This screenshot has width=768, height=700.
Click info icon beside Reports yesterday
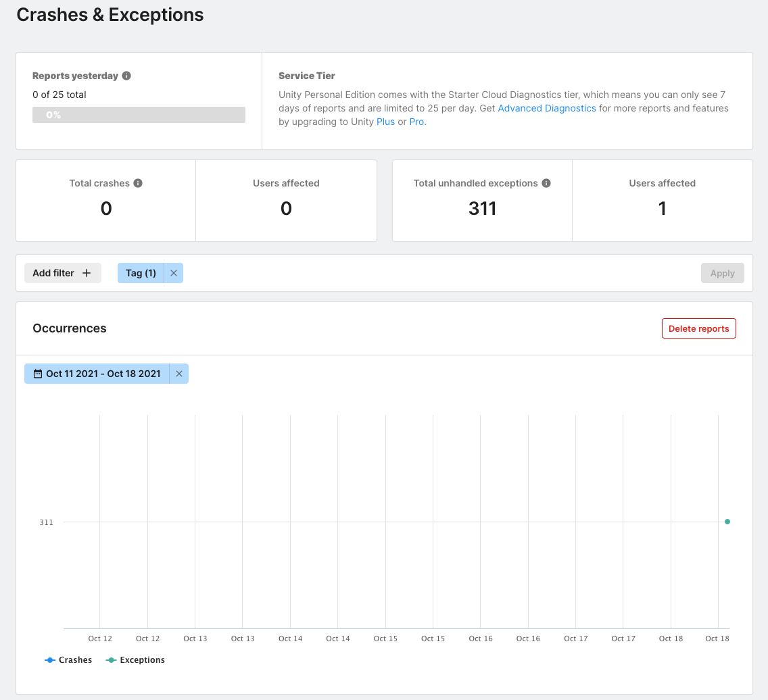(x=126, y=76)
